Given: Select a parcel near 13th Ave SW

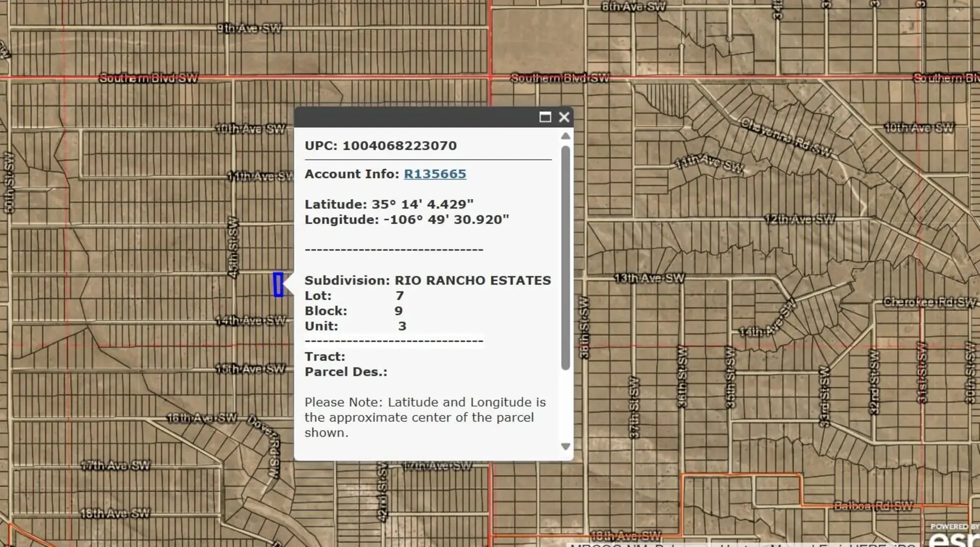Looking at the screenshot, I should 637,294.
